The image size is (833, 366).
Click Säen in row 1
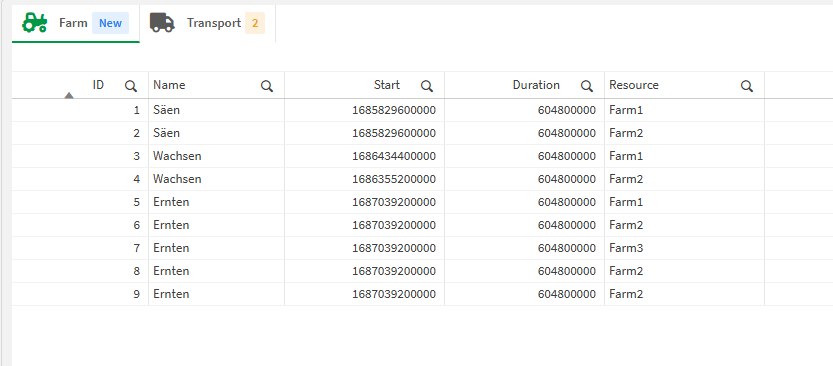tap(166, 110)
